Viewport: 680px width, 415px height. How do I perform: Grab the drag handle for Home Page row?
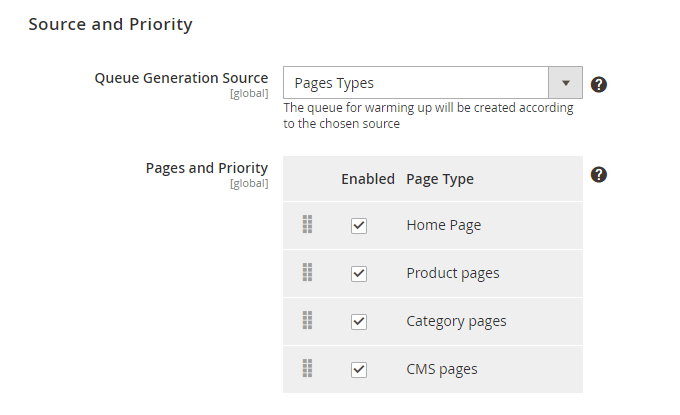click(308, 225)
